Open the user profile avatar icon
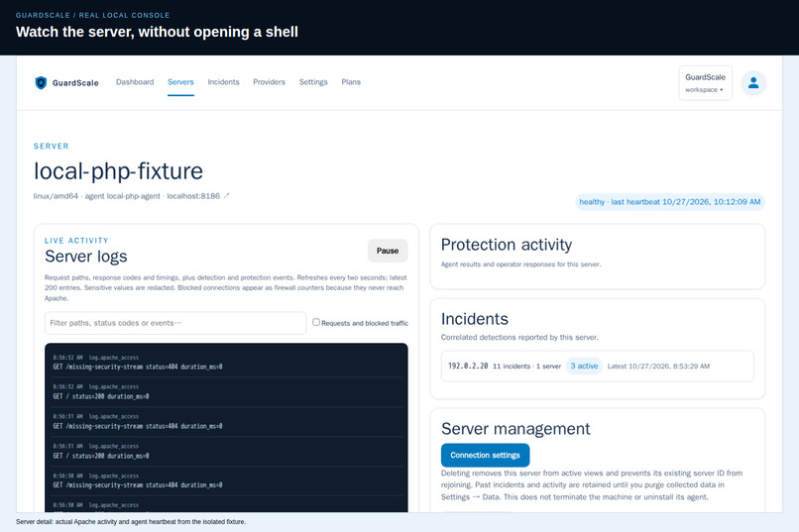 coord(753,82)
